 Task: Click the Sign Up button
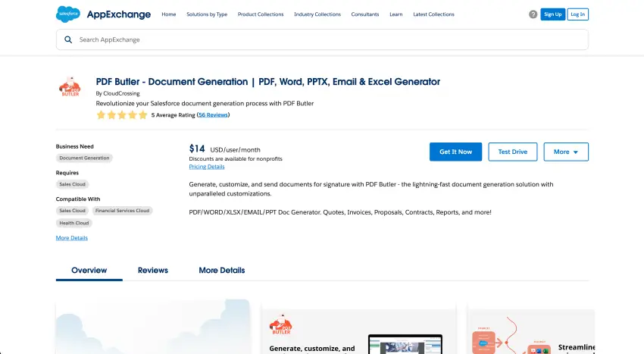pyautogui.click(x=553, y=14)
